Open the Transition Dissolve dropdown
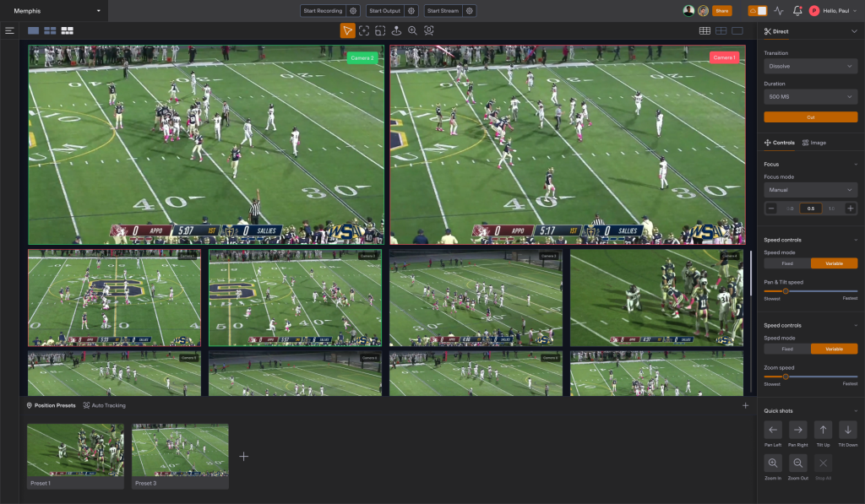 (x=810, y=66)
